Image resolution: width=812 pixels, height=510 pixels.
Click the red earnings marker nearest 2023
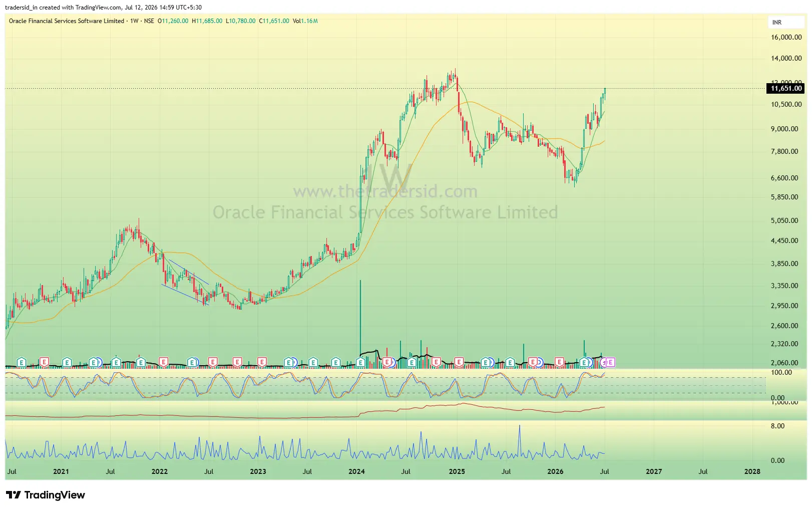pyautogui.click(x=261, y=362)
